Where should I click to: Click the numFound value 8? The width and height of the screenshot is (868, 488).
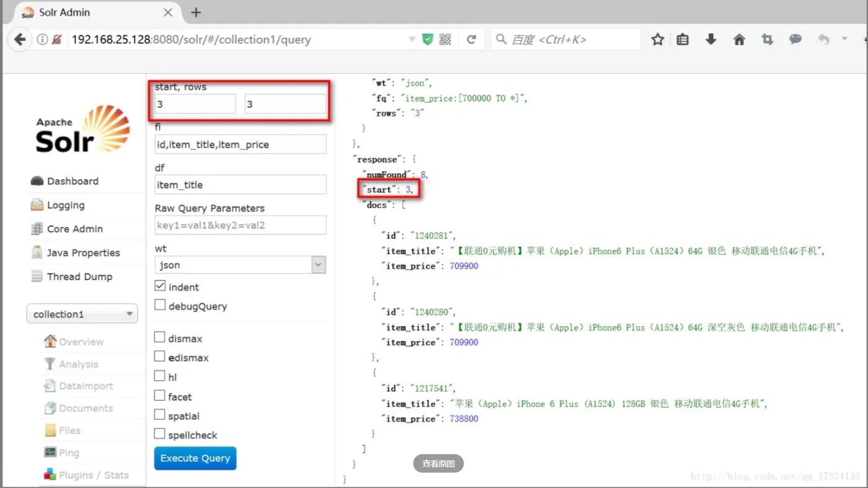[x=424, y=175]
